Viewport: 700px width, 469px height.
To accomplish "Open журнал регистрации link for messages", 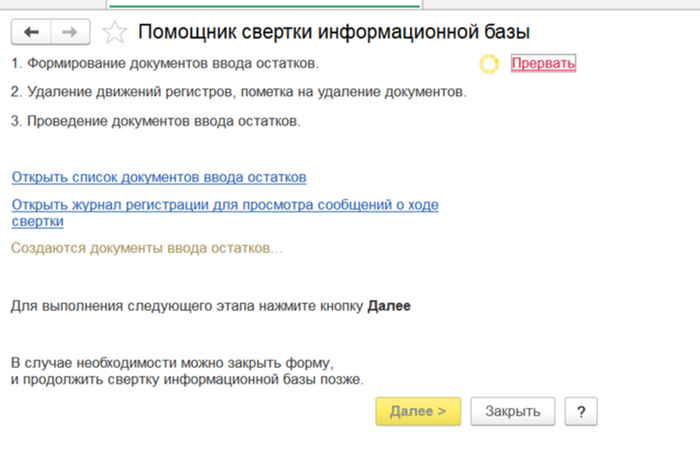I will click(x=225, y=205).
